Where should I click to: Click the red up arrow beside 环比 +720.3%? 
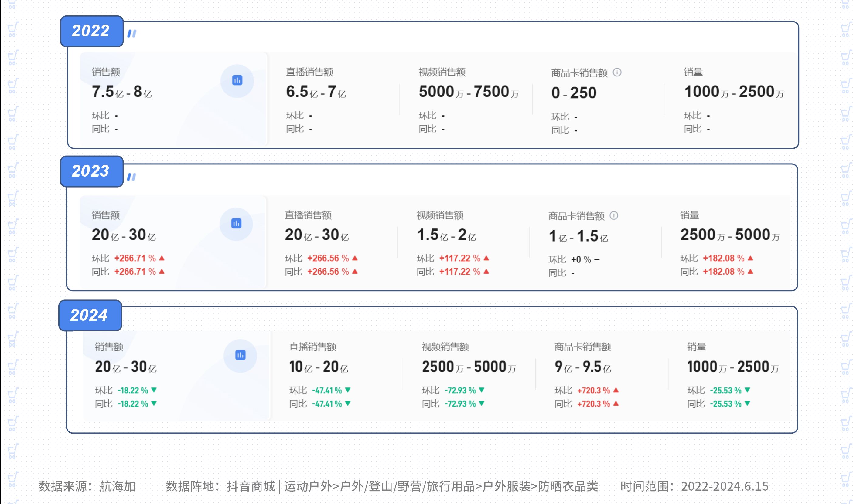(616, 390)
